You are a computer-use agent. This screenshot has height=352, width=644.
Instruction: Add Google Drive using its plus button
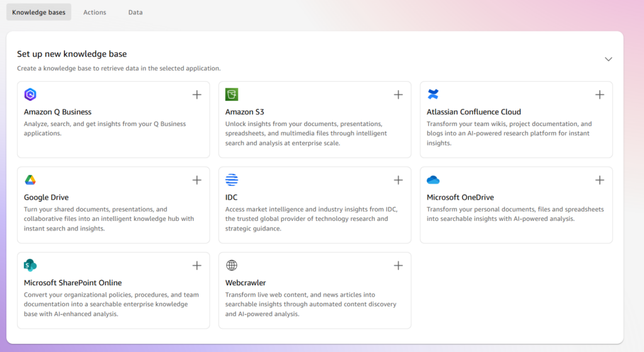point(197,180)
